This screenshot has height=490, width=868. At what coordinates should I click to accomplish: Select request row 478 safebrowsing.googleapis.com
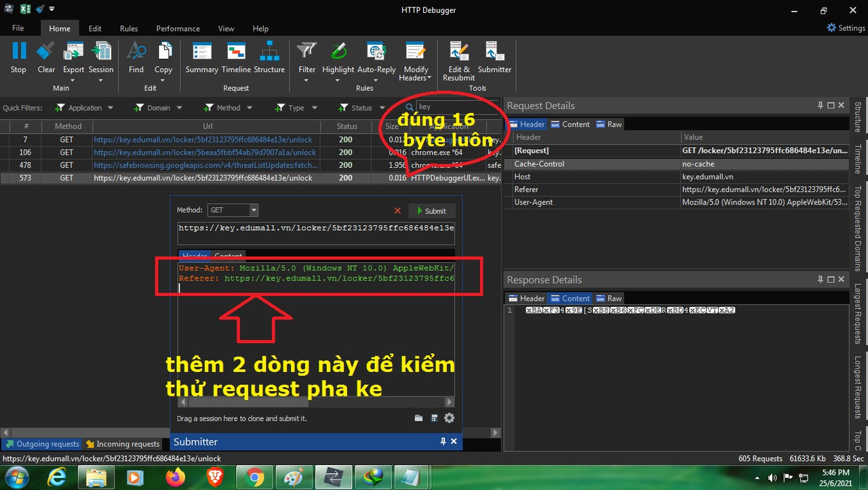[252, 165]
